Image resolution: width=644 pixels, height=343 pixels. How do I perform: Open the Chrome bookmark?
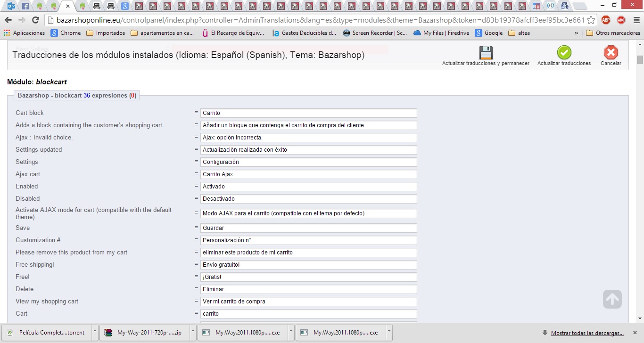(66, 33)
